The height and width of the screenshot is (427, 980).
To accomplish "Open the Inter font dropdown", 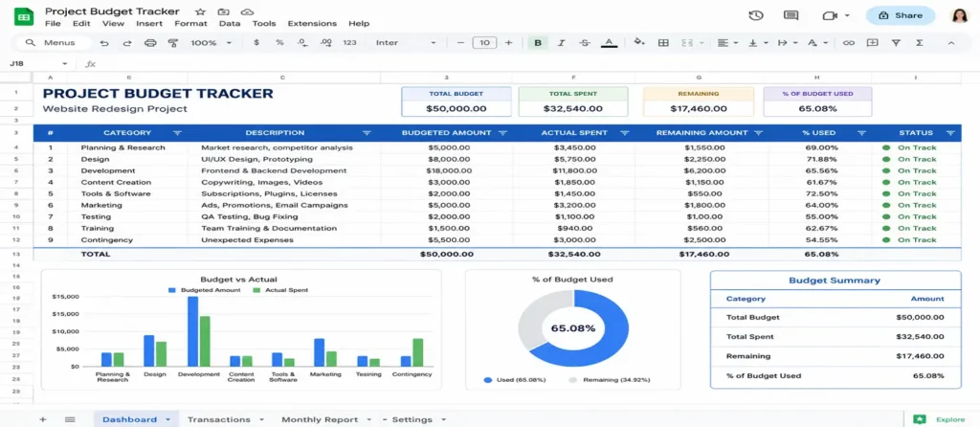I will click(406, 43).
